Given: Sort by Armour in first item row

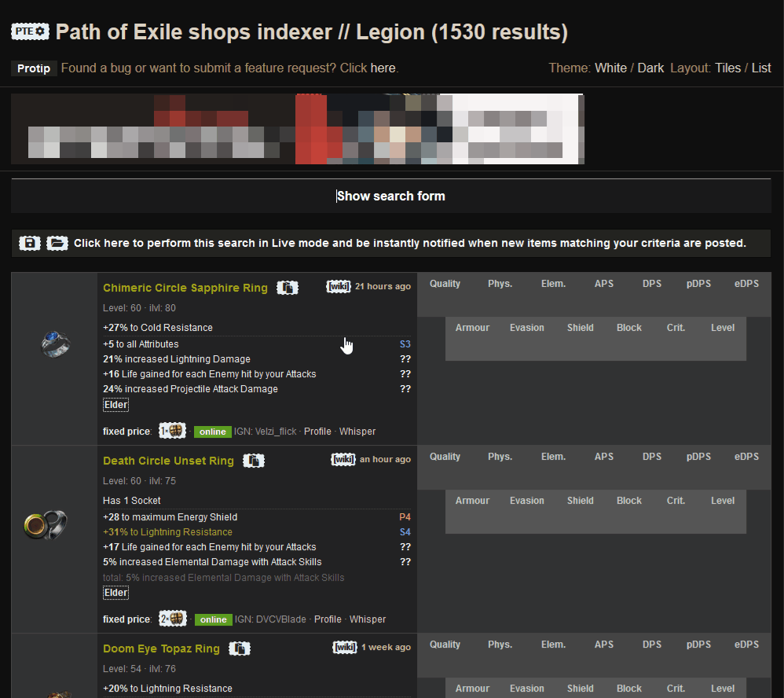Looking at the screenshot, I should pyautogui.click(x=472, y=328).
